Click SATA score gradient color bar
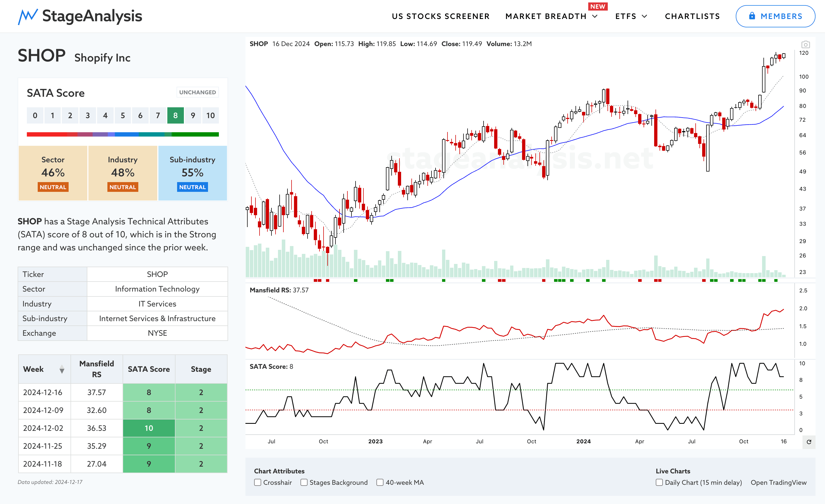Image resolution: width=825 pixels, height=504 pixels. point(123,134)
